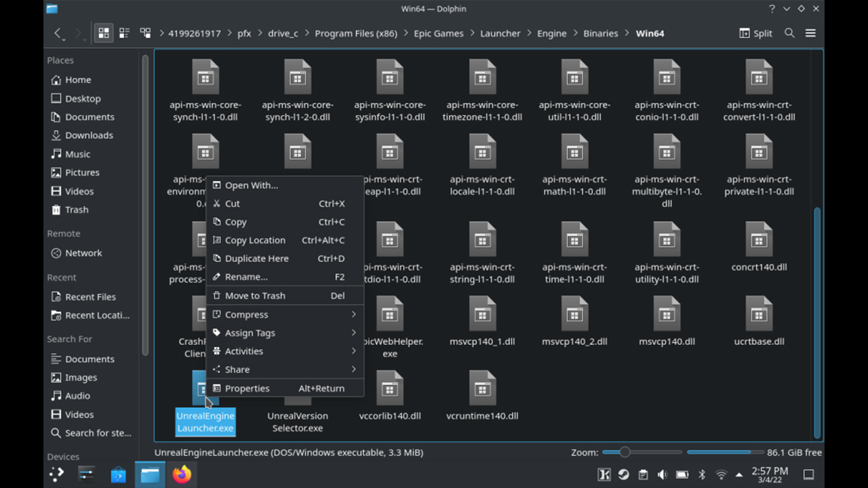This screenshot has width=868, height=488.
Task: Open the volume tray icon
Action: click(663, 474)
